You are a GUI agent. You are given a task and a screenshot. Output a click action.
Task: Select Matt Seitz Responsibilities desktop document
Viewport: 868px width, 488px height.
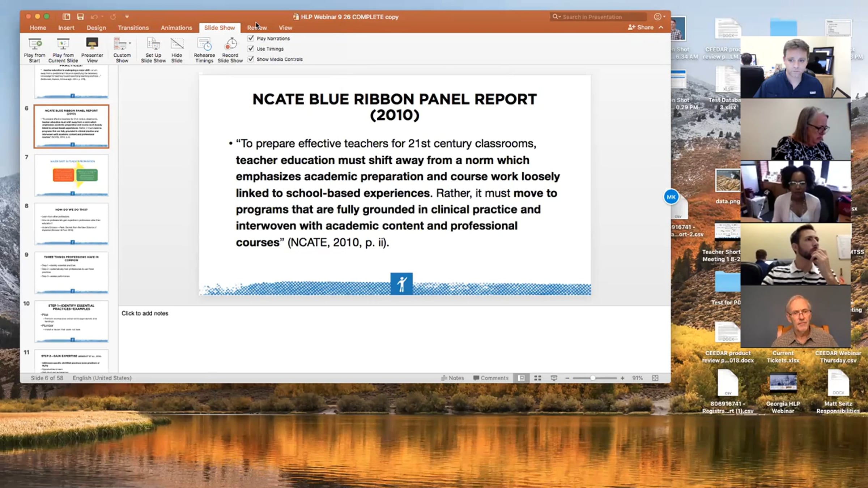click(x=838, y=392)
